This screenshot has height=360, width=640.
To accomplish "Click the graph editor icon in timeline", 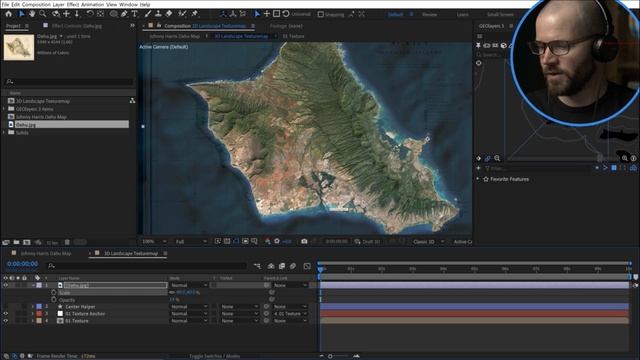I will [x=307, y=266].
